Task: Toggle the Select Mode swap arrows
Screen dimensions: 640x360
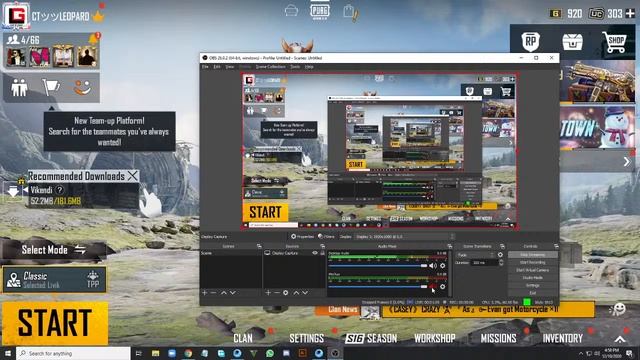Action: (80, 250)
